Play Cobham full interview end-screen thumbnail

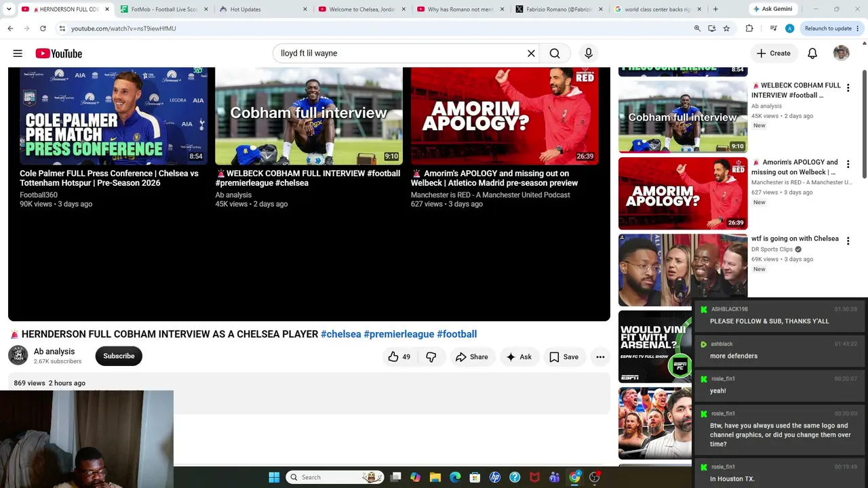click(x=309, y=116)
